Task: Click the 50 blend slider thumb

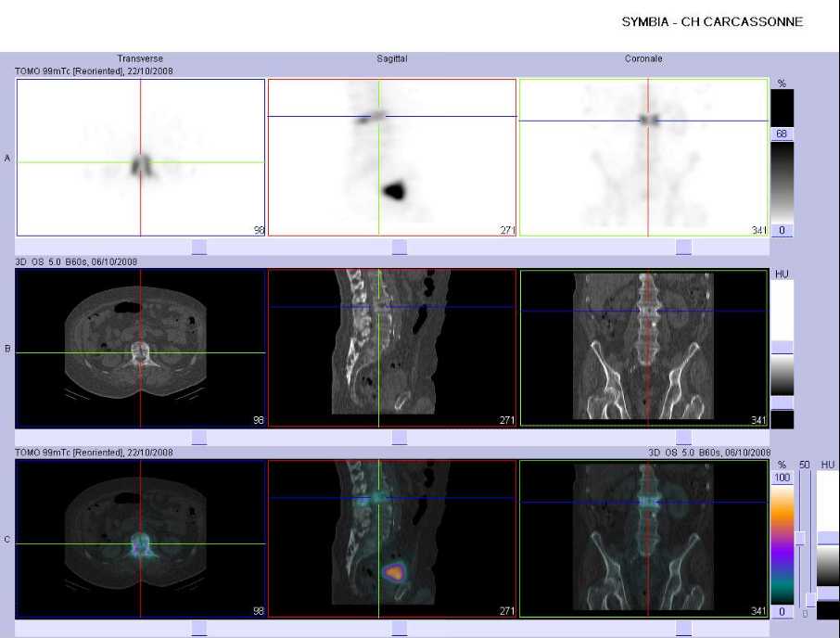Action: tap(801, 539)
